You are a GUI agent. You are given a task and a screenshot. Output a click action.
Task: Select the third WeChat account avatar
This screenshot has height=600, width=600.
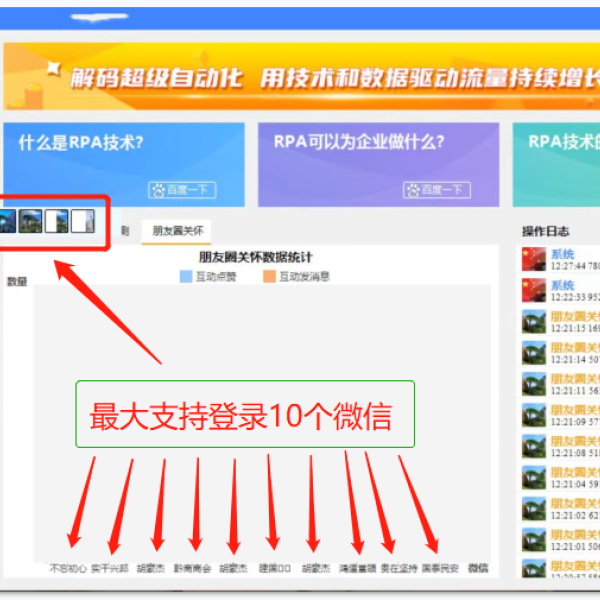[56, 221]
